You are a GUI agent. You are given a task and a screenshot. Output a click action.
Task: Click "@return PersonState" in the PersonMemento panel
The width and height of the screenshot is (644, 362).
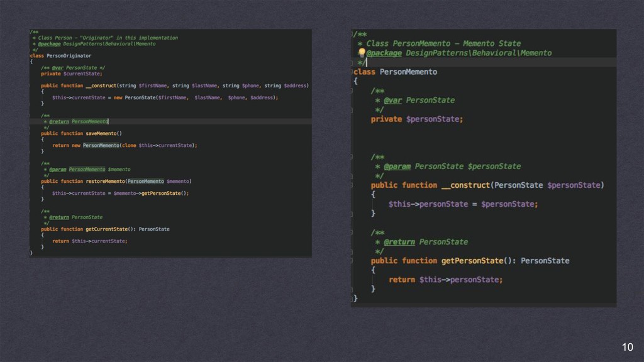426,242
